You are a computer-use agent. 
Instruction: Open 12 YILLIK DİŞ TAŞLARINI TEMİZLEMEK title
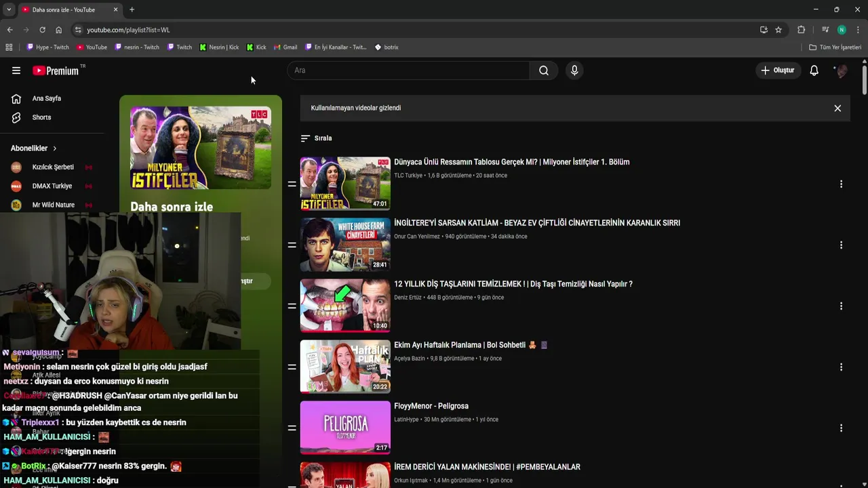click(513, 284)
